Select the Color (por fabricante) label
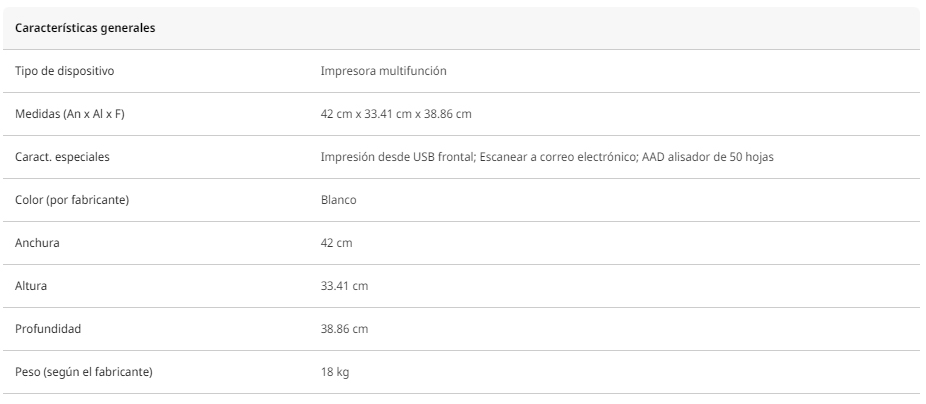This screenshot has width=926, height=404. pos(72,200)
